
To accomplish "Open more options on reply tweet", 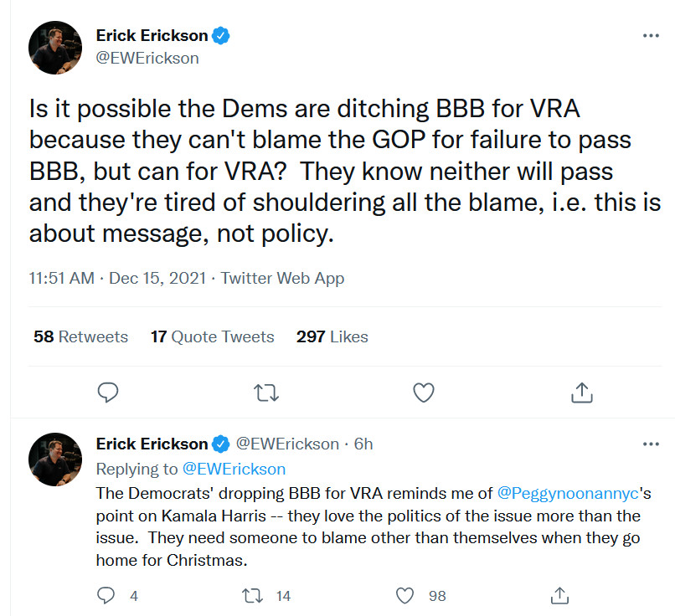I will (650, 444).
